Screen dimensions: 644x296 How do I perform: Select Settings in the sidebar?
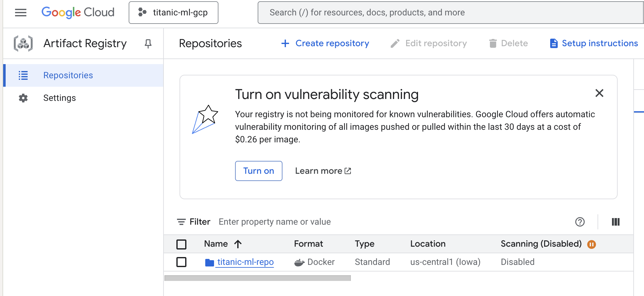click(x=59, y=98)
